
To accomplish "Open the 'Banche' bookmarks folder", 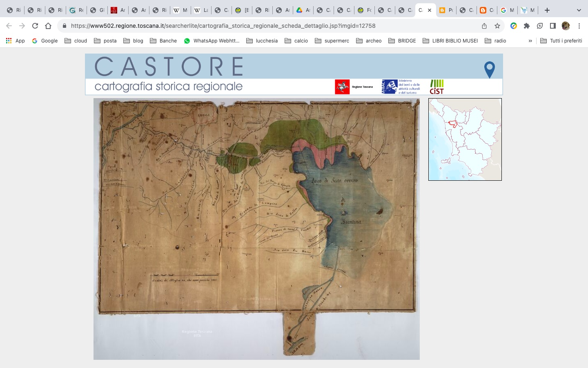I will tap(163, 40).
